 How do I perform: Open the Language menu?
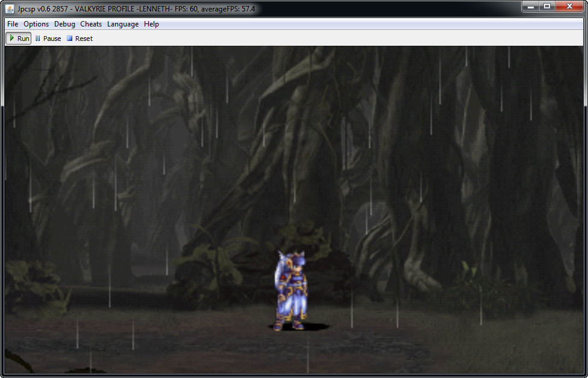coord(123,24)
